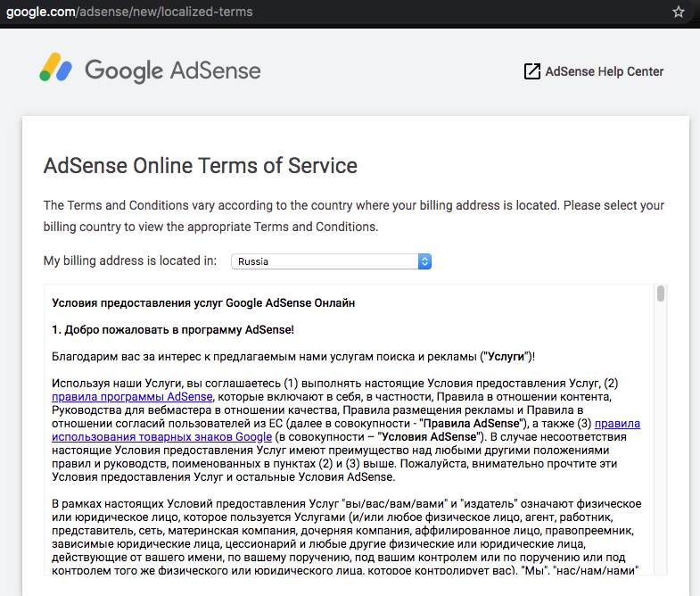Click the heading '1. Добро пожаловать в программу AdSense!'
The image size is (700, 596).
[173, 330]
